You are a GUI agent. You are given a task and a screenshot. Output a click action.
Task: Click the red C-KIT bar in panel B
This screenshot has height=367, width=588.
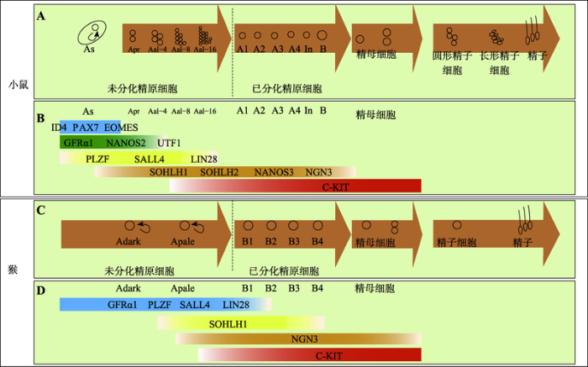pos(295,186)
